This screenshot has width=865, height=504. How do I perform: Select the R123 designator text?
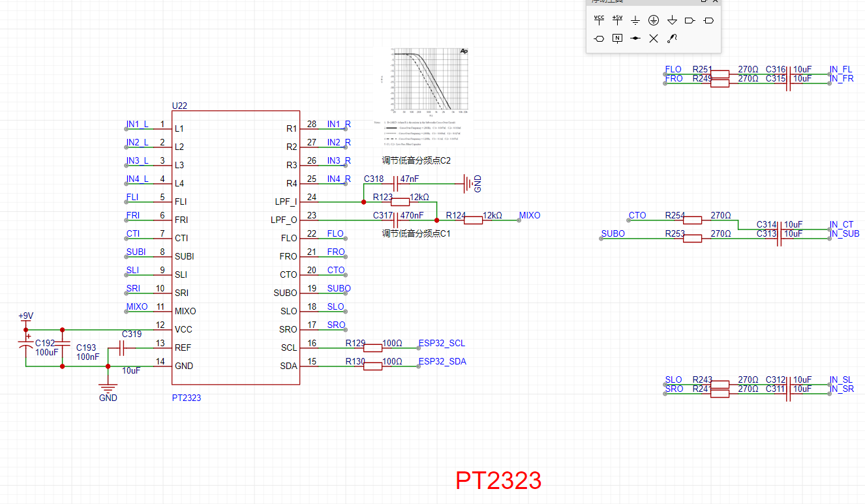pyautogui.click(x=383, y=197)
